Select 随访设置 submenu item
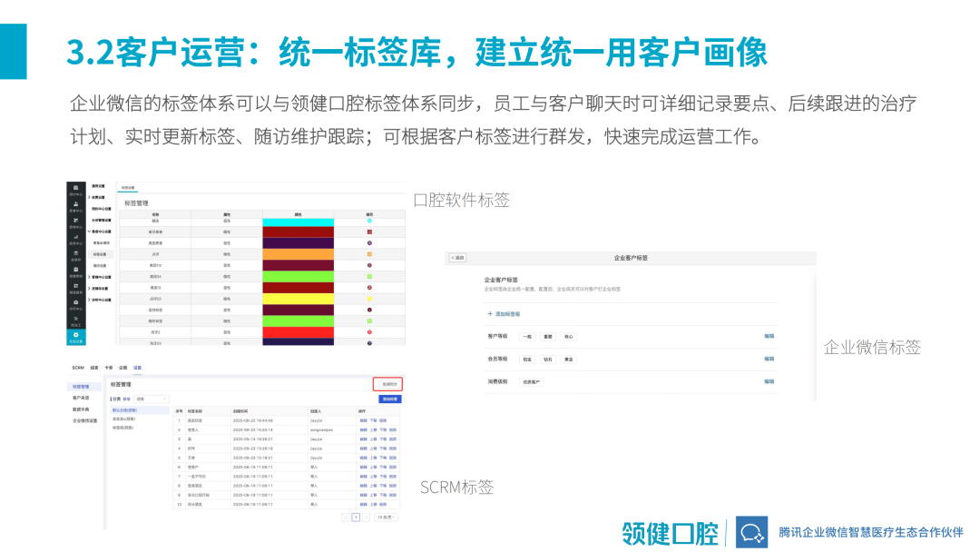The image size is (980, 552). click(x=100, y=266)
